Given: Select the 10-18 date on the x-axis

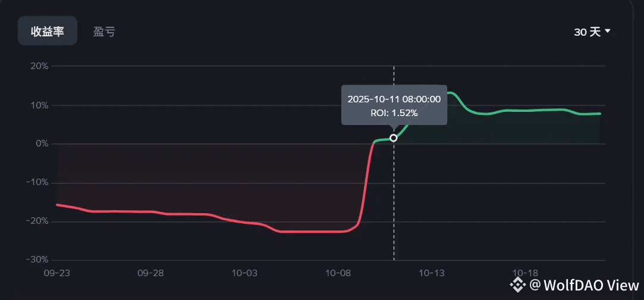Looking at the screenshot, I should click(526, 273).
